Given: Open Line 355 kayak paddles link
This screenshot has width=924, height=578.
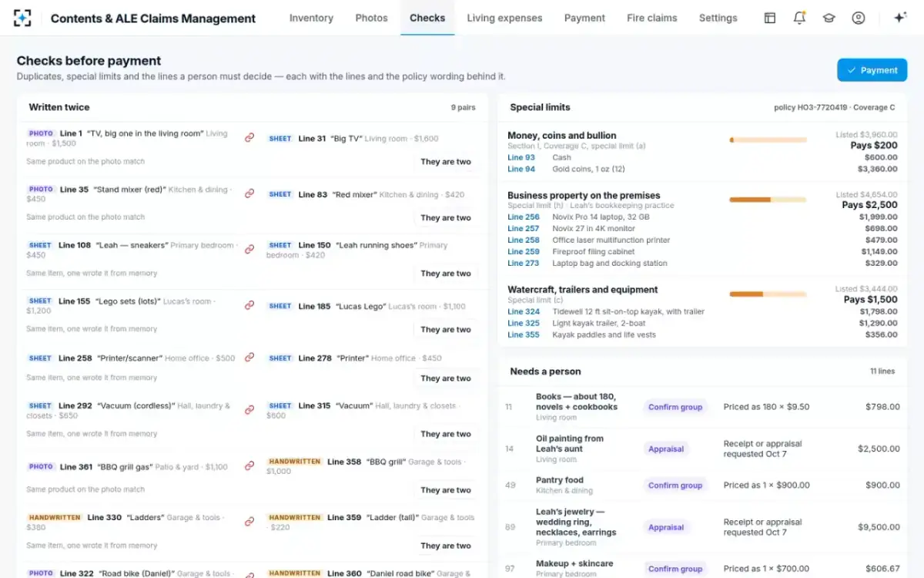Looking at the screenshot, I should [524, 335].
